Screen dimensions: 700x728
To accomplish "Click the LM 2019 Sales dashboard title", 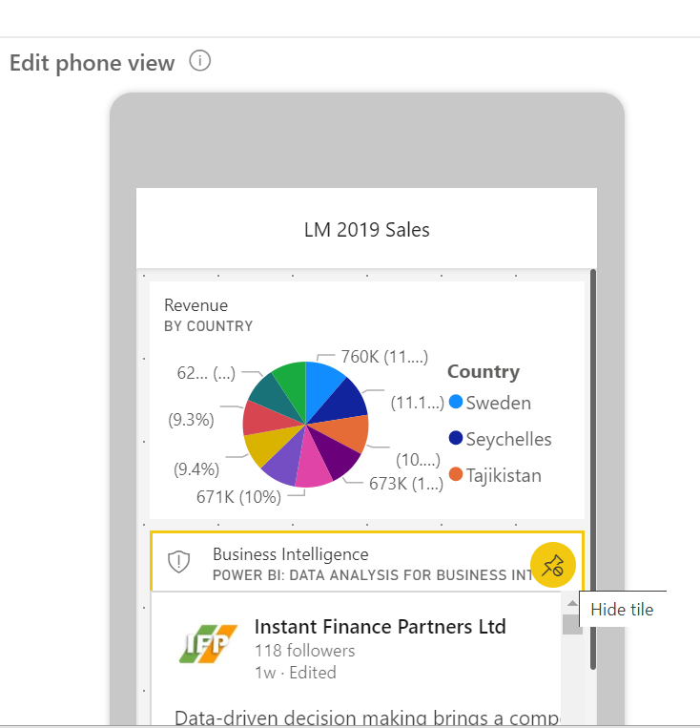I will click(366, 230).
